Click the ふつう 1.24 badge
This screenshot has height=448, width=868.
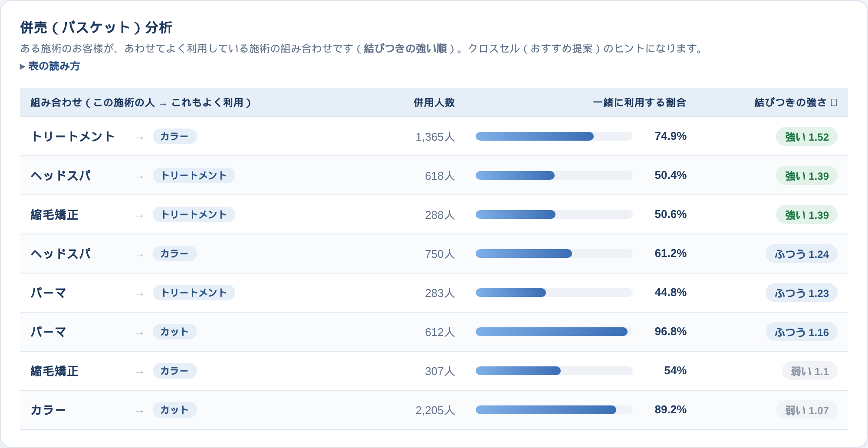pos(801,254)
